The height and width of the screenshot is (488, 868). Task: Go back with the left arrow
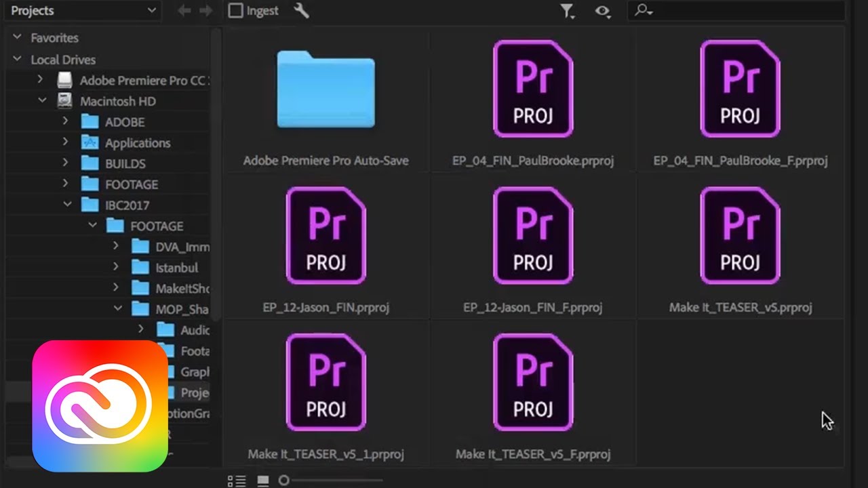pos(184,11)
